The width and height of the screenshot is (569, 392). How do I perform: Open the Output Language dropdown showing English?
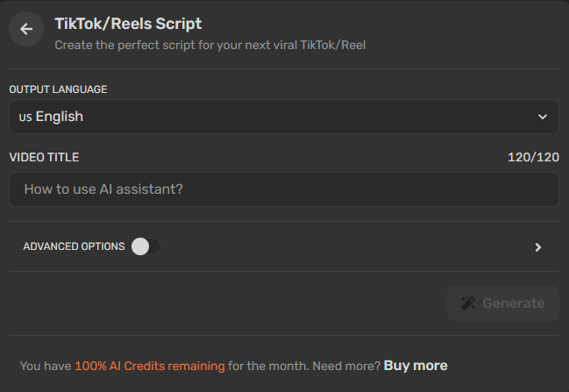pos(284,117)
